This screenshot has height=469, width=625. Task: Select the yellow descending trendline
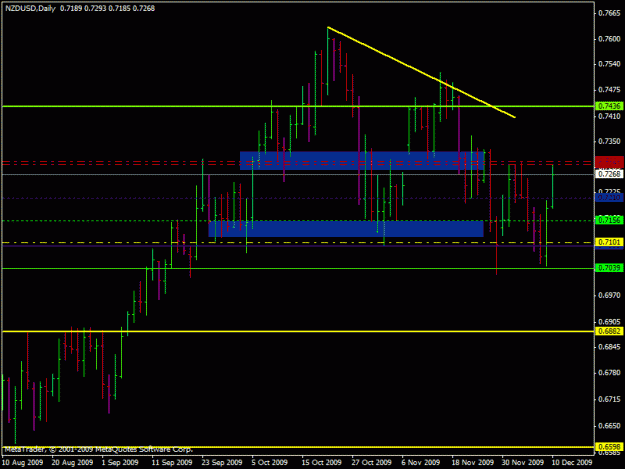(421, 72)
